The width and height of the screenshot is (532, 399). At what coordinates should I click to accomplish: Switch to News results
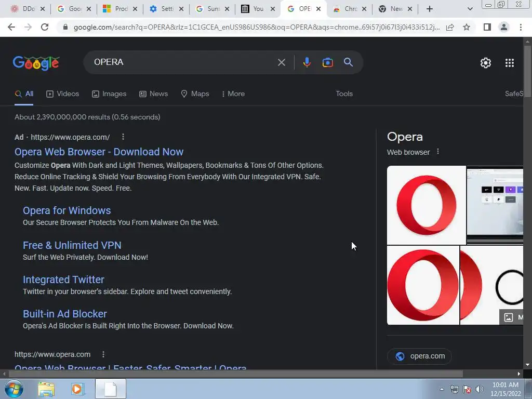point(153,94)
